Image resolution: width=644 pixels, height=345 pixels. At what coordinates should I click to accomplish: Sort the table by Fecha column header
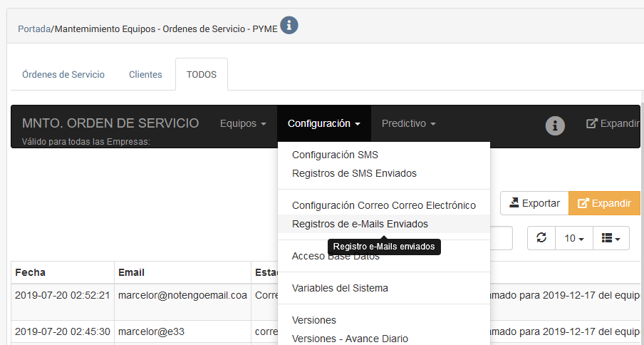pos(30,272)
